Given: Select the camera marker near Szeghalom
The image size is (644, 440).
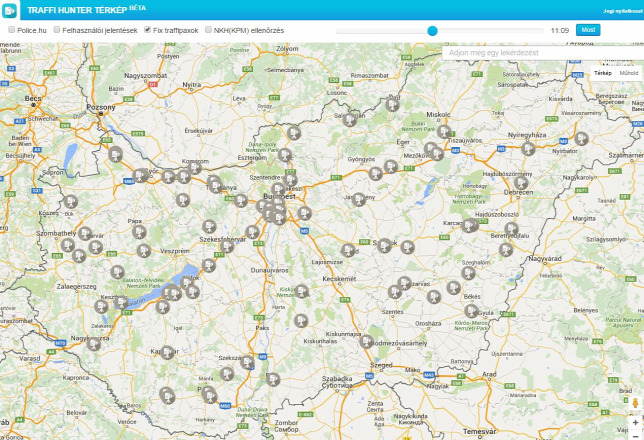Looking at the screenshot, I should 468,273.
